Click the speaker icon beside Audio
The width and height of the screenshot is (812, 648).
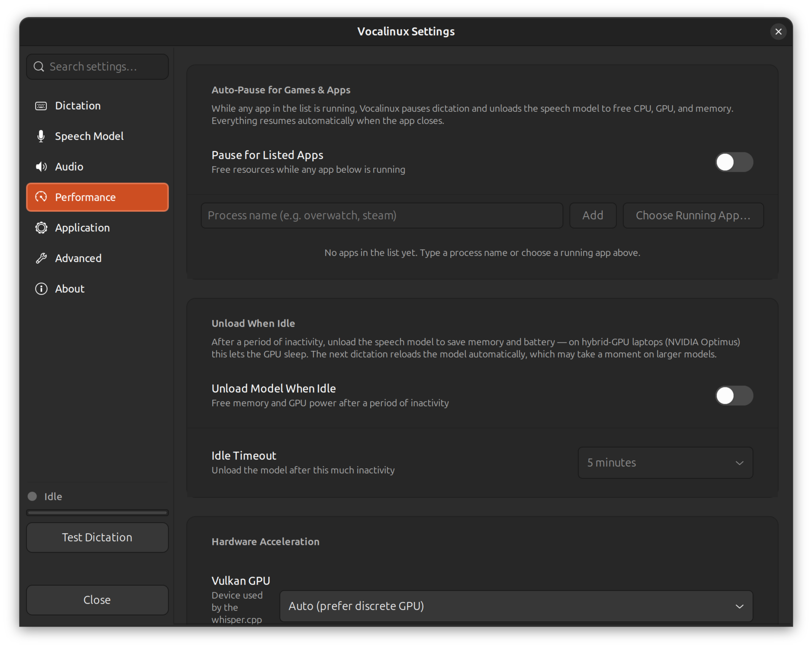click(x=41, y=167)
